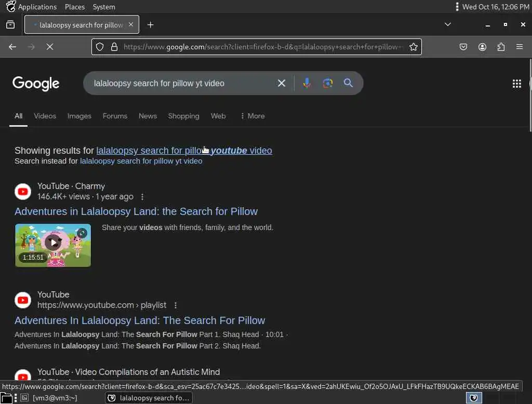Switch to the Forums tab
The height and width of the screenshot is (404, 532).
tap(115, 116)
